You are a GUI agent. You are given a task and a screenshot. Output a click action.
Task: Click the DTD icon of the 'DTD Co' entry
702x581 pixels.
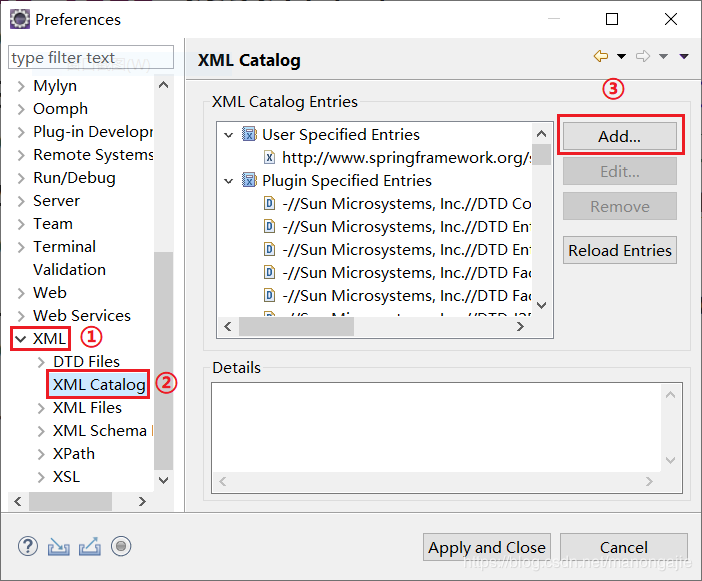(269, 204)
